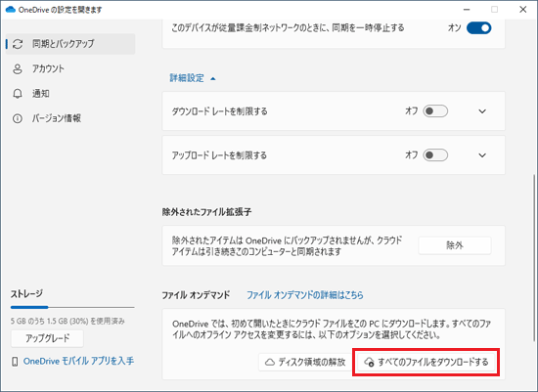Click すべてのファイルをダウンロードする button
This screenshot has width=538, height=392.
[426, 362]
